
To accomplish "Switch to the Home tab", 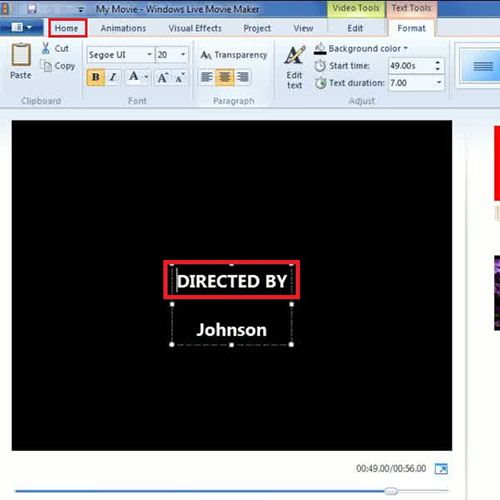I will click(x=67, y=28).
